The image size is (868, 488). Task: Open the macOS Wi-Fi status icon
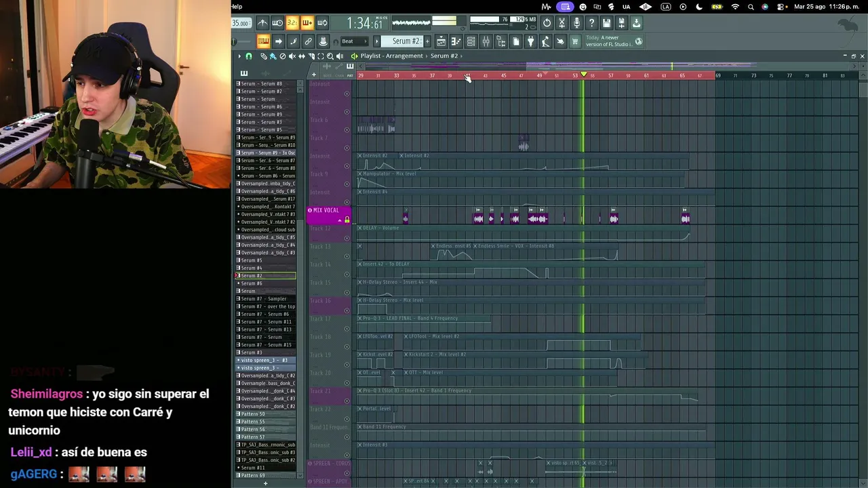click(735, 7)
